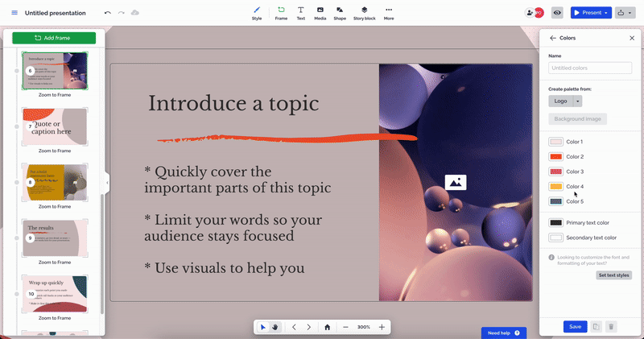Click the green Add frame button
Screen dimensions: 644x339
point(54,38)
